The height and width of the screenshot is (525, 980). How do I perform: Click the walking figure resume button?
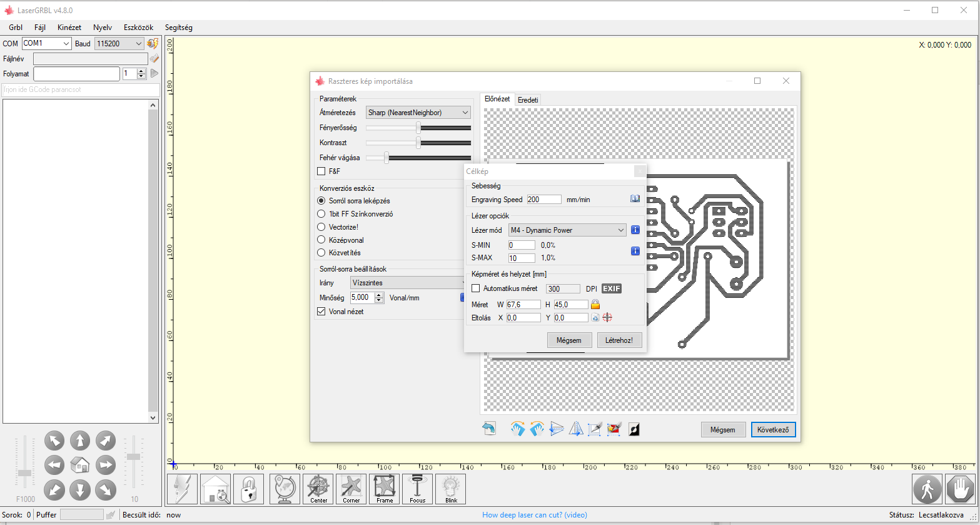(x=927, y=489)
